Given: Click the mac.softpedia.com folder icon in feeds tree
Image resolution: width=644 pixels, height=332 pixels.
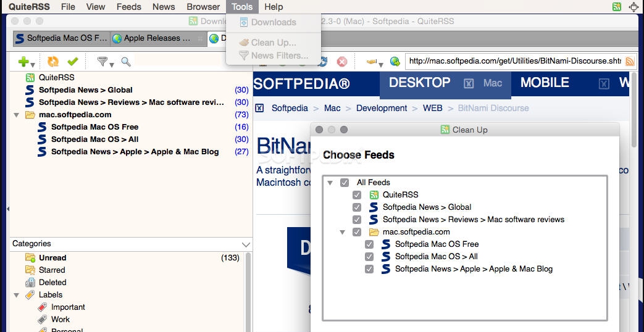Looking at the screenshot, I should pos(30,115).
